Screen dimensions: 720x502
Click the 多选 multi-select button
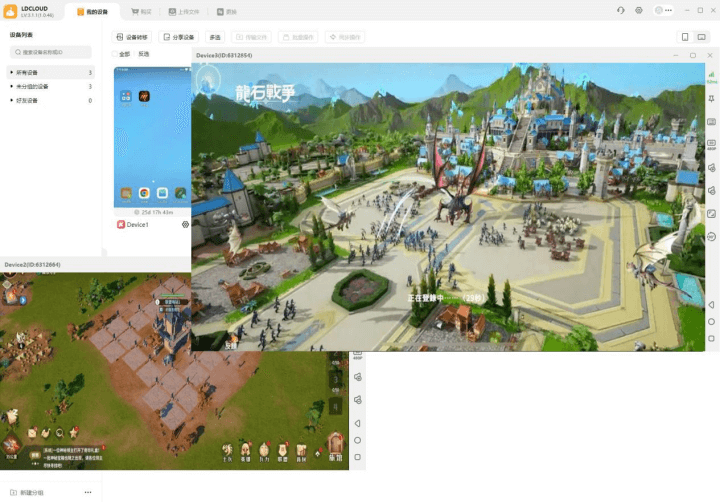point(215,37)
